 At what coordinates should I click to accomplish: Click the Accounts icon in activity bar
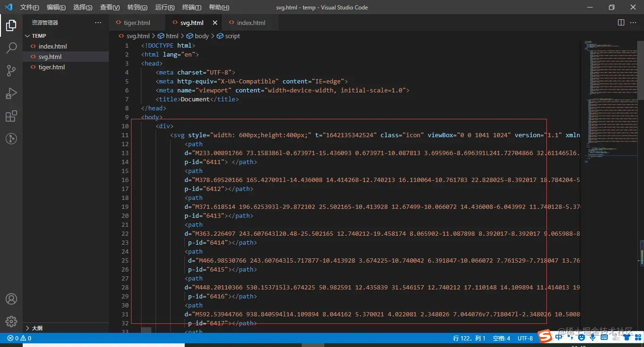pyautogui.click(x=11, y=299)
